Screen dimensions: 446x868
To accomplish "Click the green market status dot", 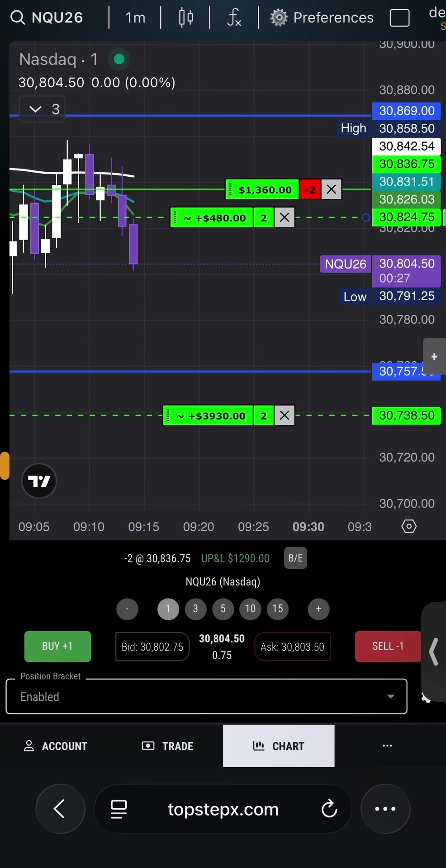I will point(119,59).
